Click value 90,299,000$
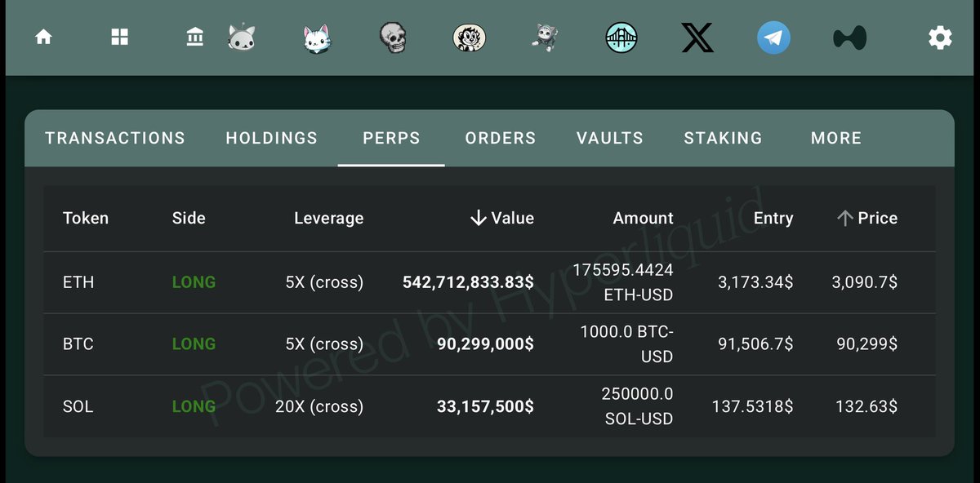The height and width of the screenshot is (483, 980). click(x=485, y=344)
